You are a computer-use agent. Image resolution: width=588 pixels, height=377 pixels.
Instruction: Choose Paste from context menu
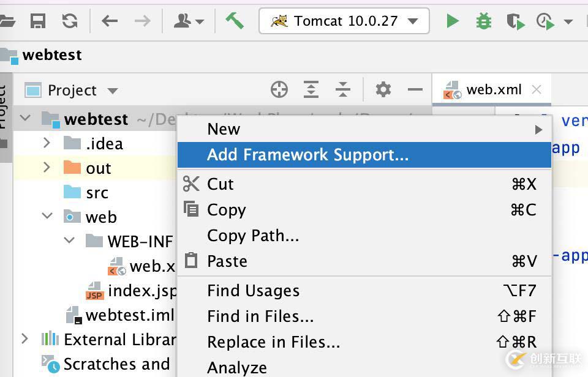click(364, 261)
